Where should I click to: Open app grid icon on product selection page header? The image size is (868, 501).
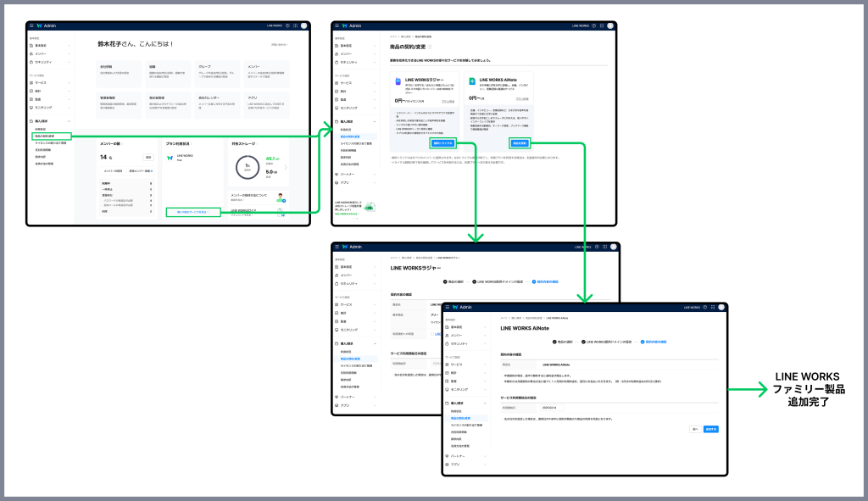pos(602,26)
